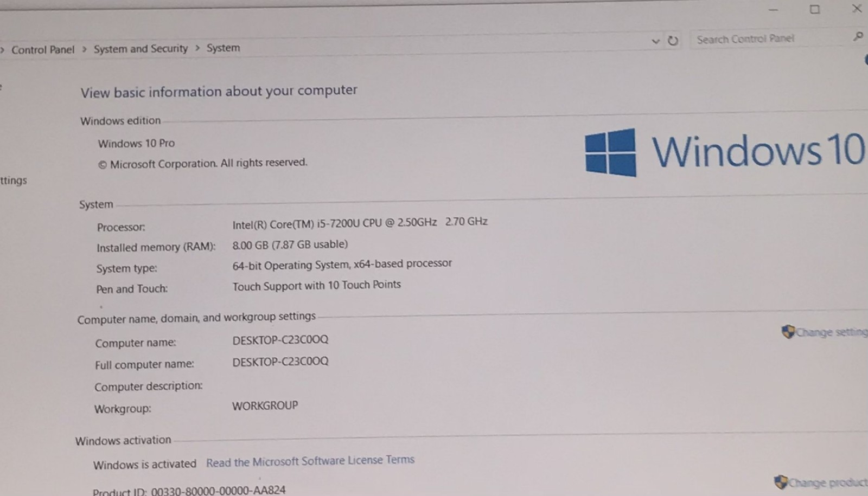Viewport: 868px width, 496px height.
Task: Click the 'Workgroup:' label
Action: (x=123, y=409)
